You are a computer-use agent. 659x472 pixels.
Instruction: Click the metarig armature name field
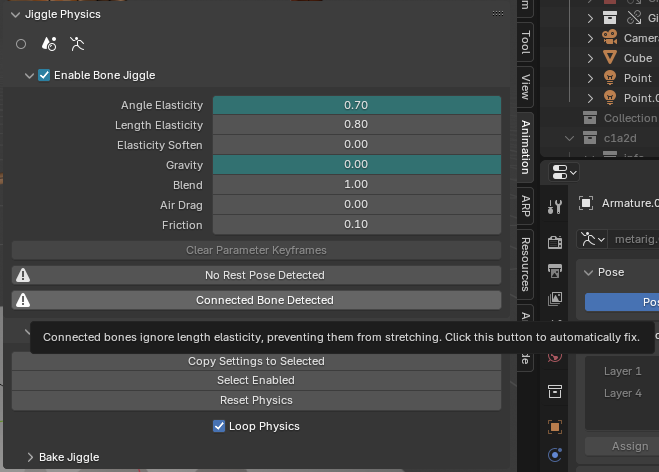[x=634, y=240]
